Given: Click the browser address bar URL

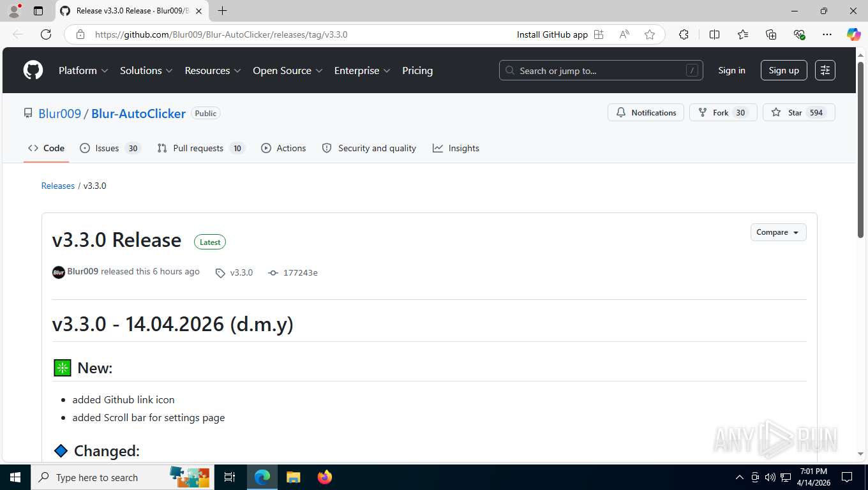Looking at the screenshot, I should [221, 34].
